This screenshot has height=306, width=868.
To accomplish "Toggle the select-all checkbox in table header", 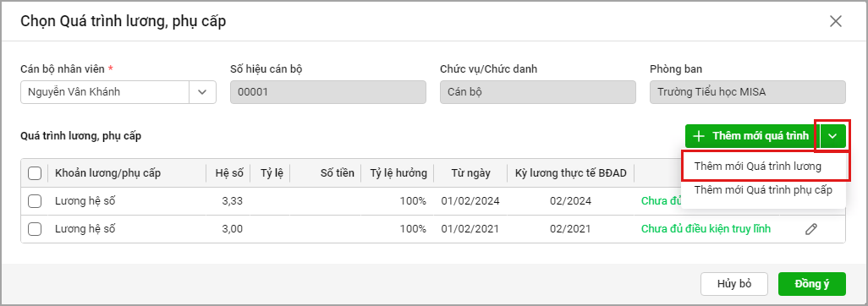I will coord(35,174).
